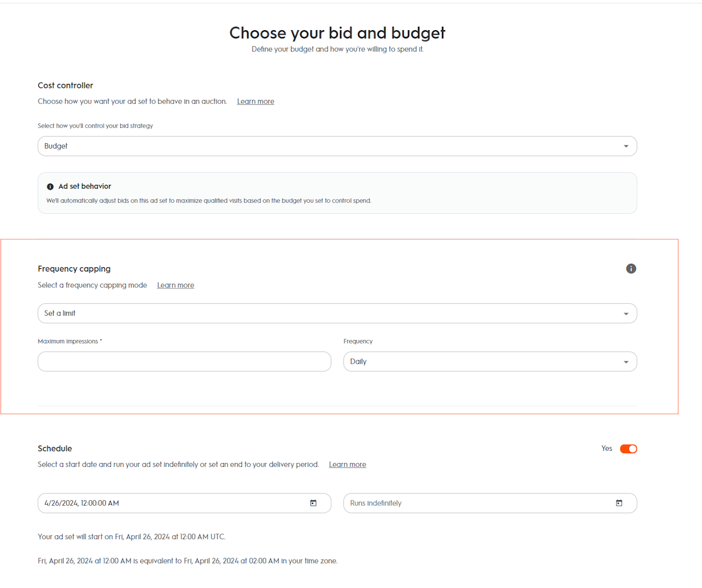Focus the Maximum impressions input field
702x588 pixels.
pos(184,362)
